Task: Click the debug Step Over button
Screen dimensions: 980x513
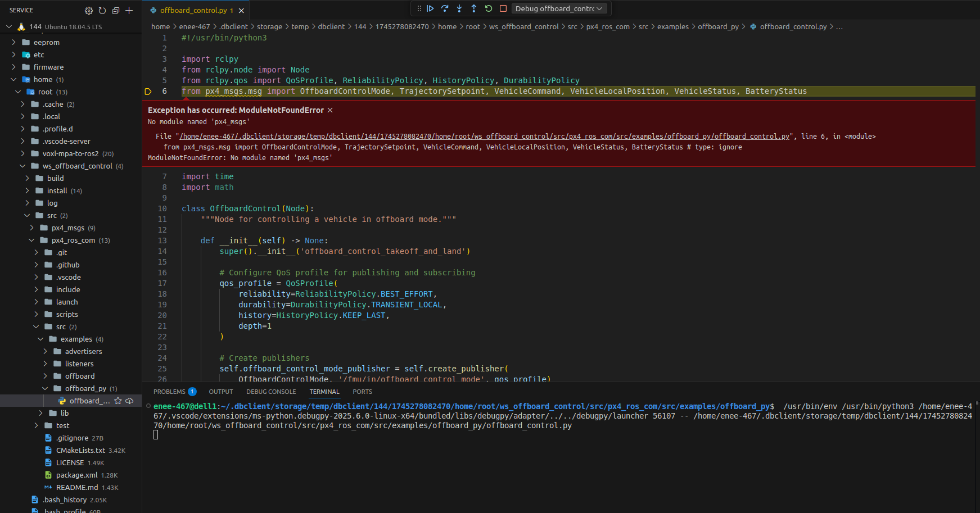Action: coord(445,8)
